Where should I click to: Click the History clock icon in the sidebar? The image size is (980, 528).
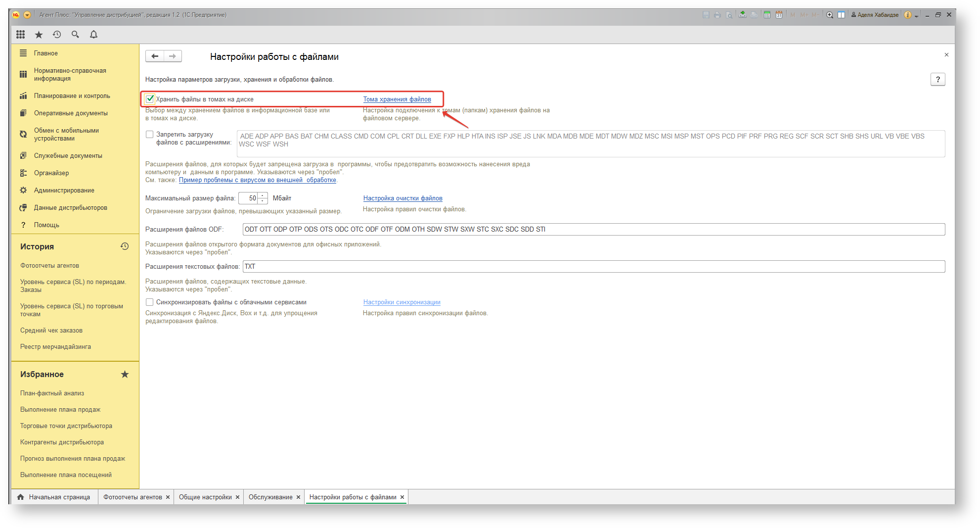click(x=125, y=246)
